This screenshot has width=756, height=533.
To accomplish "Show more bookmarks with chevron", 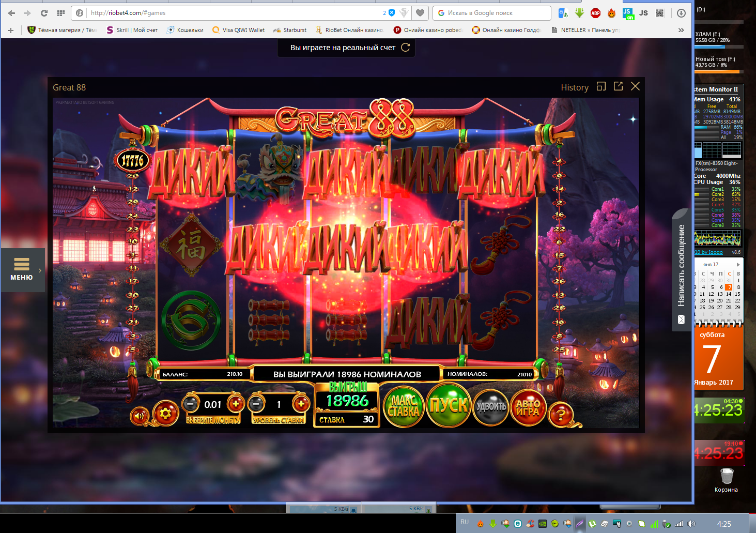I will 681,30.
